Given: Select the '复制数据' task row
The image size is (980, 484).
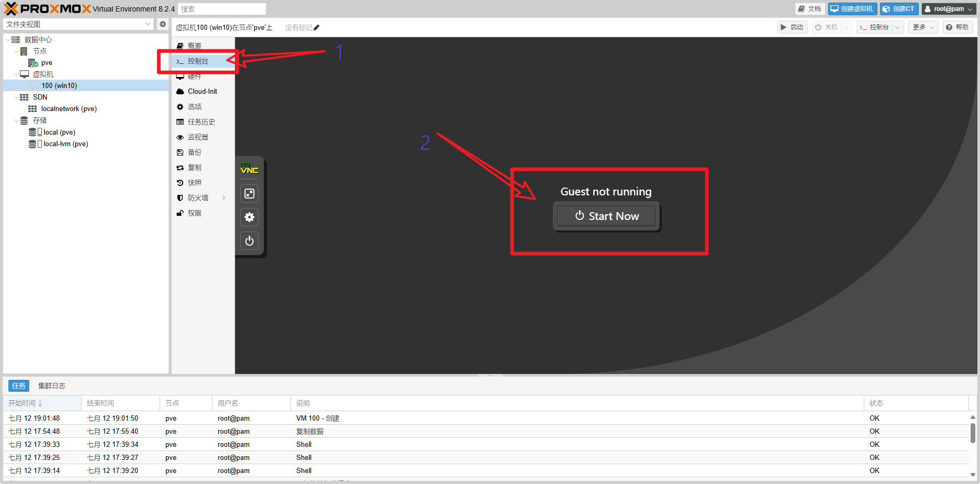Looking at the screenshot, I should [486, 432].
